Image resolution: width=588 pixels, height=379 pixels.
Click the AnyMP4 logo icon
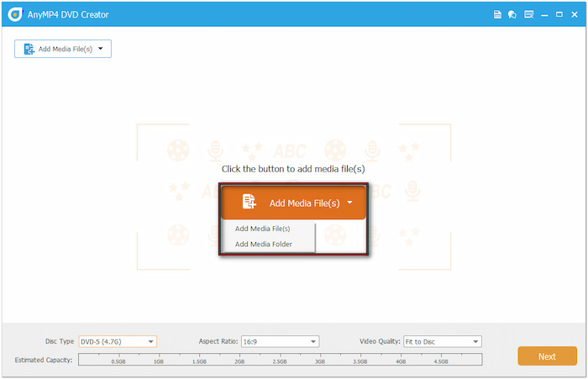point(15,14)
